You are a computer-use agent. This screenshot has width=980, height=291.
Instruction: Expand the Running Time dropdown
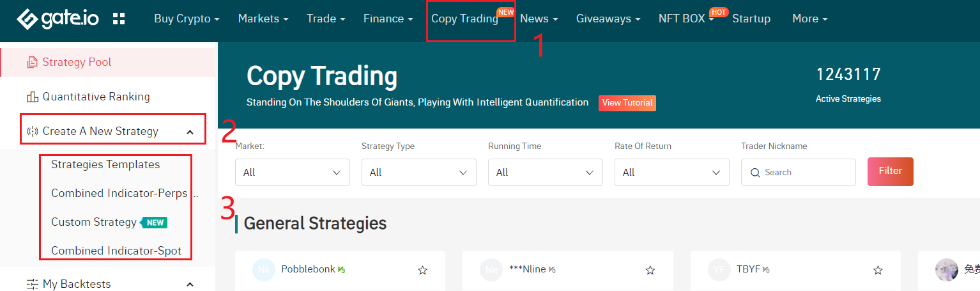545,173
